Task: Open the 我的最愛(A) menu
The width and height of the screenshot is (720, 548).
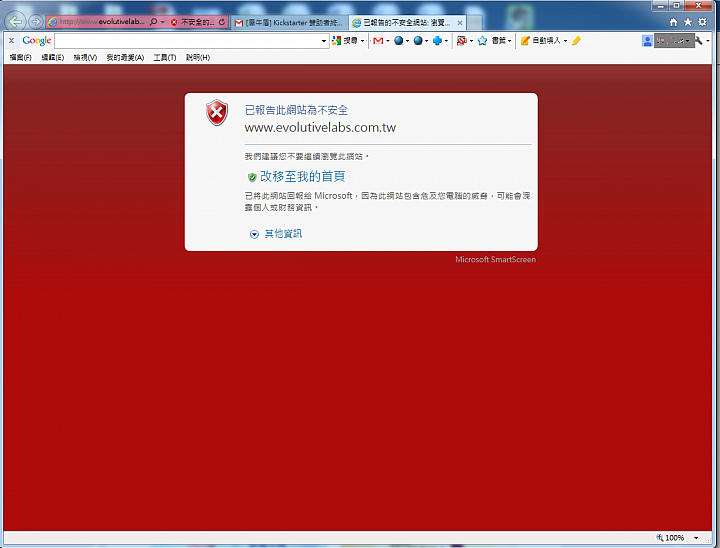Action: pyautogui.click(x=125, y=57)
